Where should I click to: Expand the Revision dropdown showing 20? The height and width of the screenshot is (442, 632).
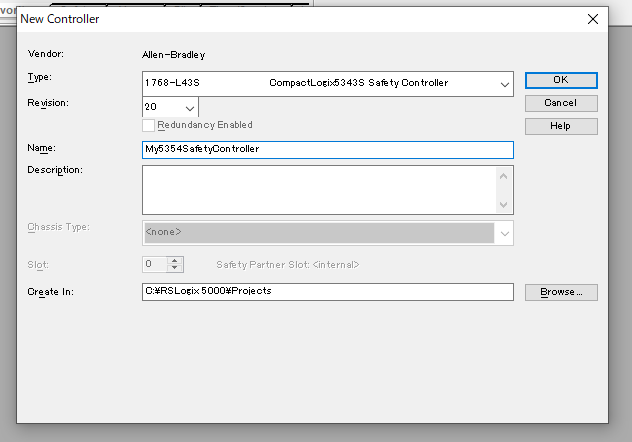pyautogui.click(x=190, y=108)
